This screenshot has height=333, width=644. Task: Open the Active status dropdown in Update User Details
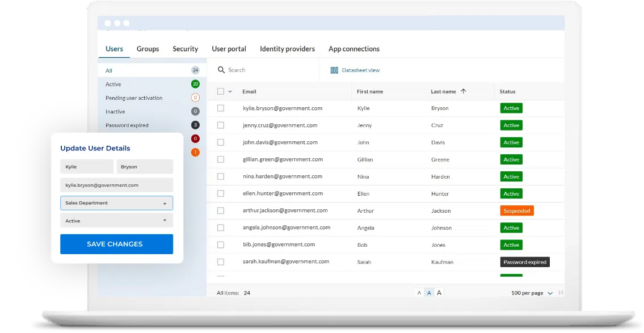coord(116,221)
